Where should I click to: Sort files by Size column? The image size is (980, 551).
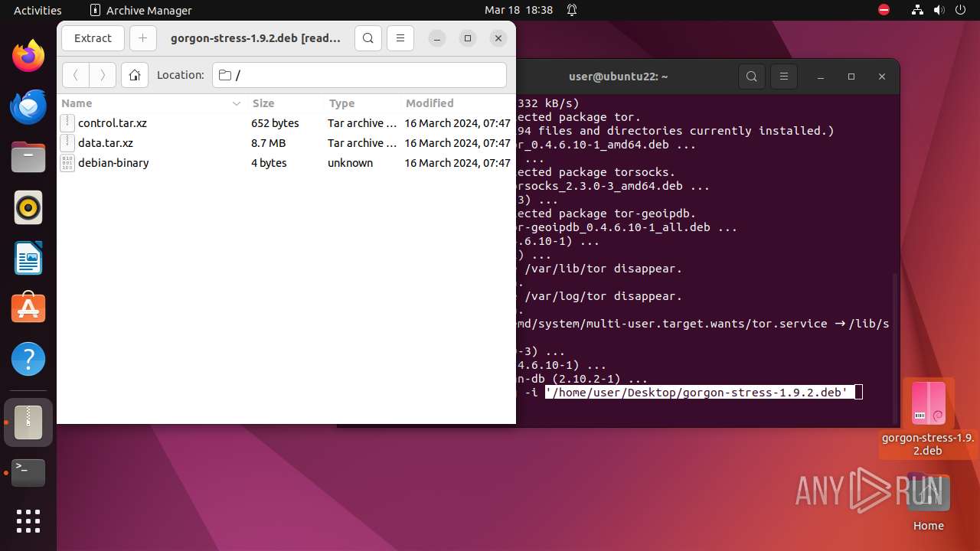285,103
